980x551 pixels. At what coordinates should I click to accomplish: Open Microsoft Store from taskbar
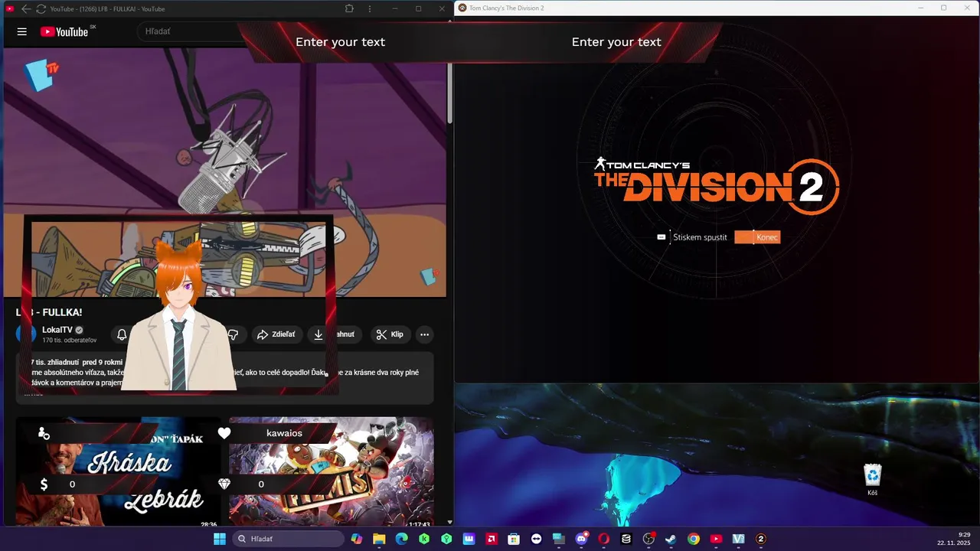tap(514, 539)
